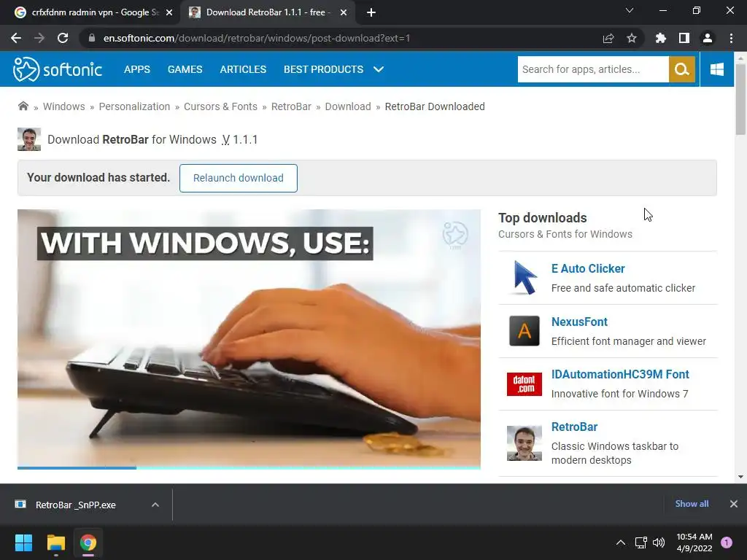Viewport: 747px width, 560px height.
Task: Click Chrome icon in taskbar
Action: [x=88, y=542]
